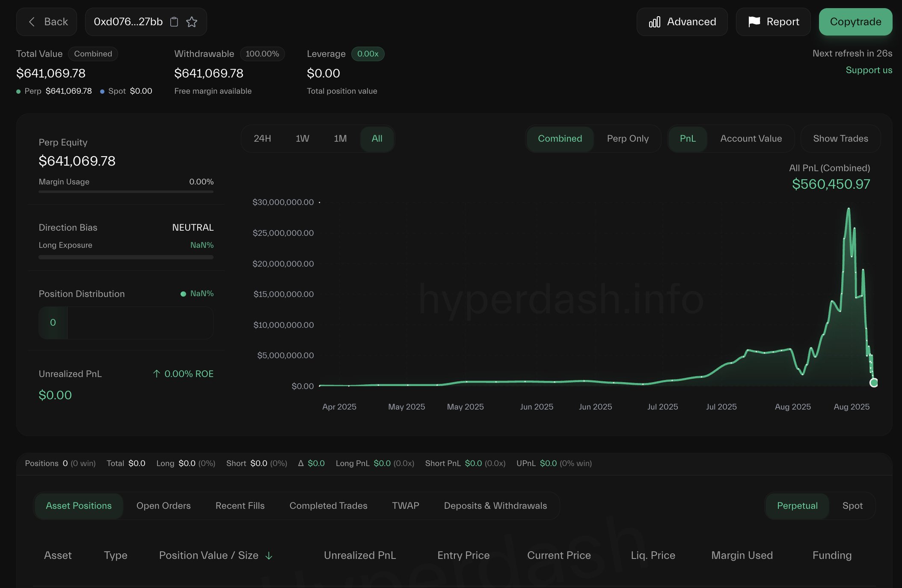Select the 1M time range
This screenshot has height=588, width=902.
click(340, 139)
